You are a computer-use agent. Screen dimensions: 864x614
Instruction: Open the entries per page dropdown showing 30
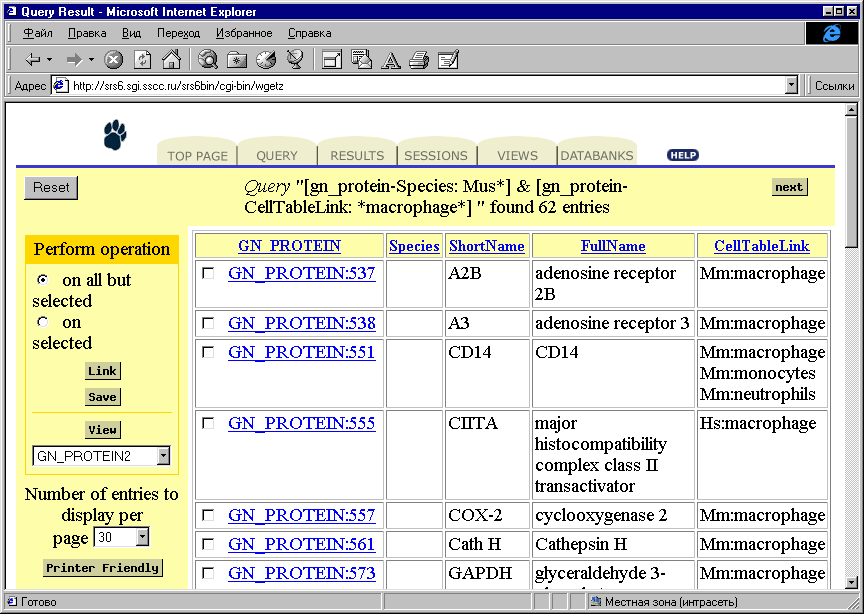click(x=142, y=537)
